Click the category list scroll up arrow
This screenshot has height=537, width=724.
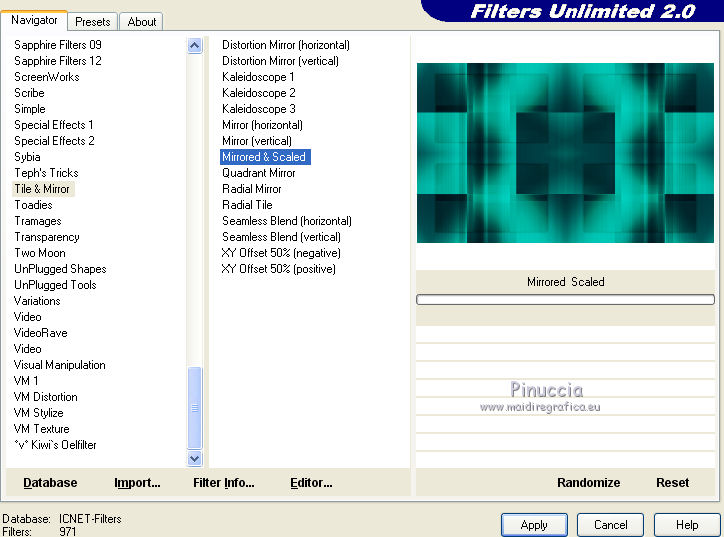click(194, 46)
